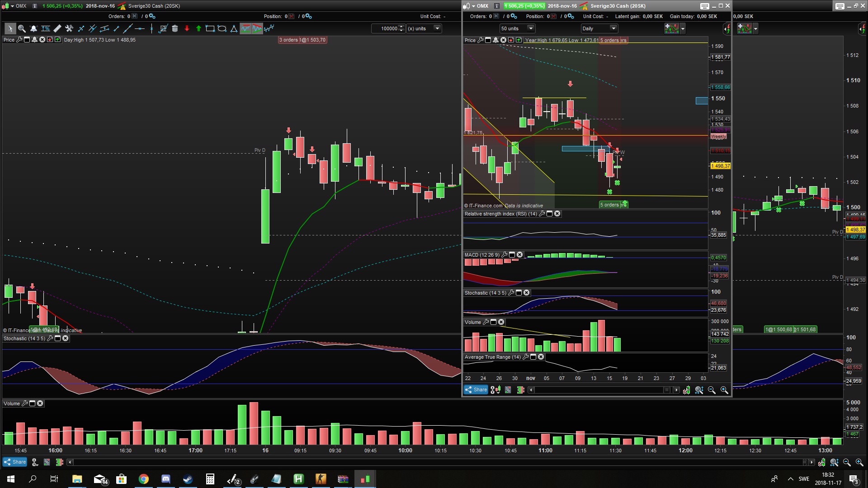Screen dimensions: 868x488
Task: Toggle the left resistance-line chart mode button
Action: coord(257,28)
